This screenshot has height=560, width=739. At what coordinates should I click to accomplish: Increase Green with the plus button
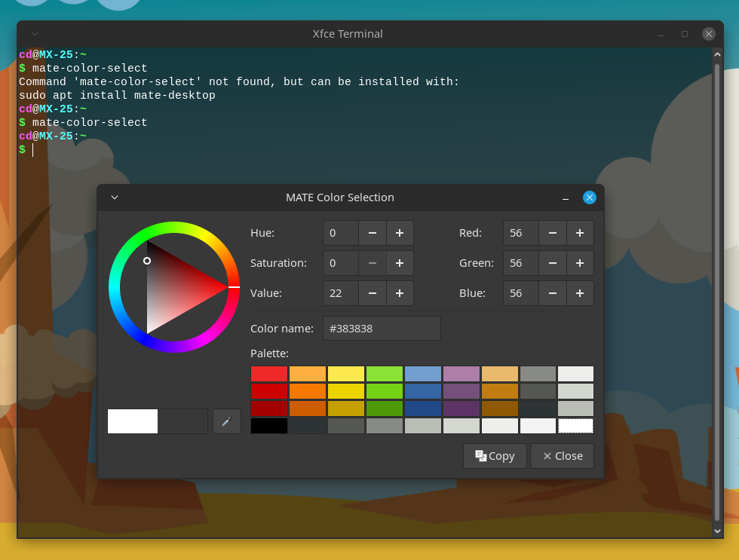(x=580, y=263)
